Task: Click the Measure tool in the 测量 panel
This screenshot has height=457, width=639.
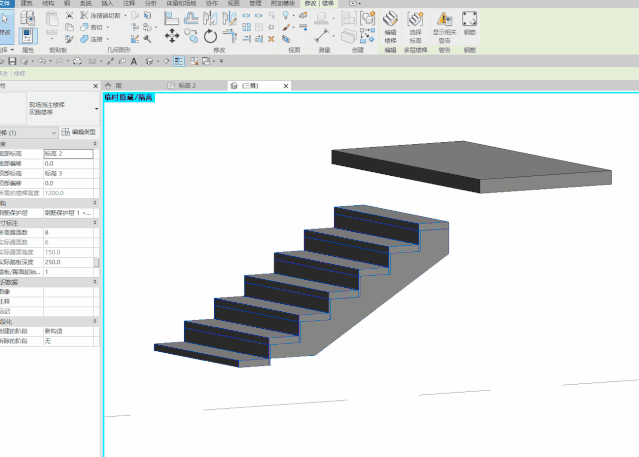Action: coord(322,36)
